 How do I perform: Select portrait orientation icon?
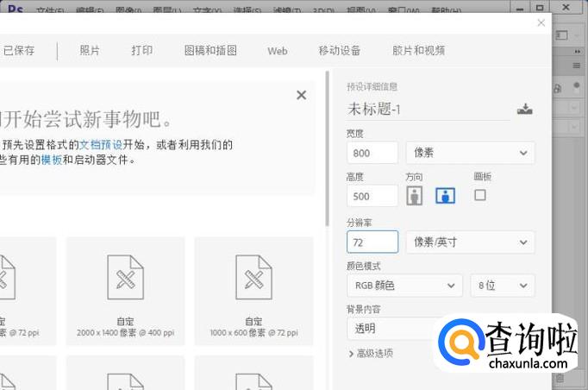tap(415, 196)
